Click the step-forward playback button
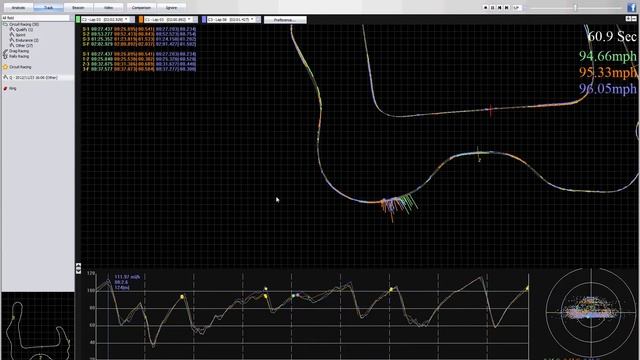This screenshot has height=360, width=640. [507, 7]
